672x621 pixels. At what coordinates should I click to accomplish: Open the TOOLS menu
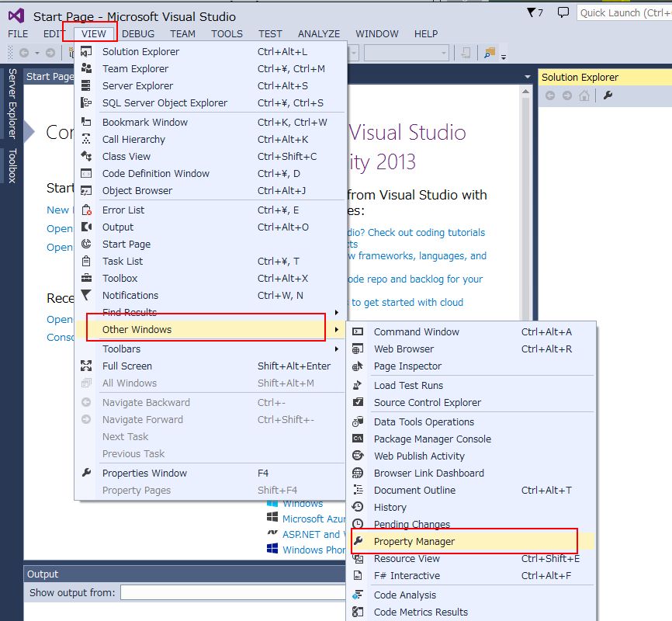[227, 34]
